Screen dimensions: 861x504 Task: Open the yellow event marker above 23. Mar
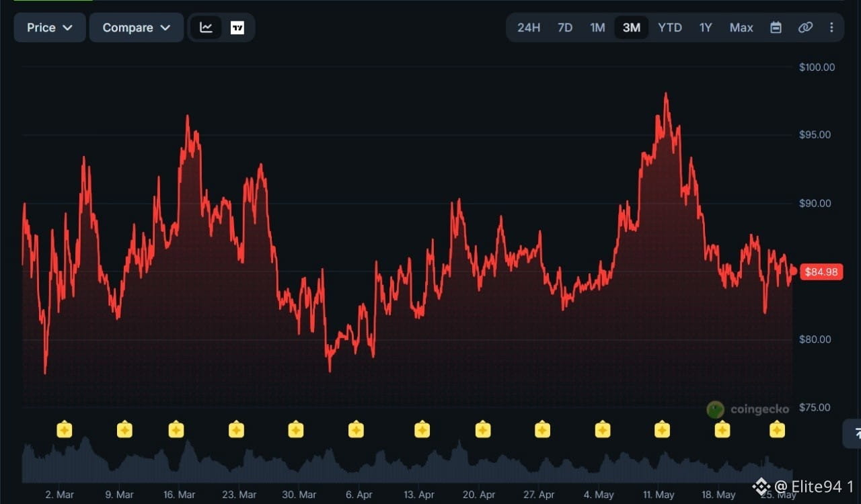(236, 429)
